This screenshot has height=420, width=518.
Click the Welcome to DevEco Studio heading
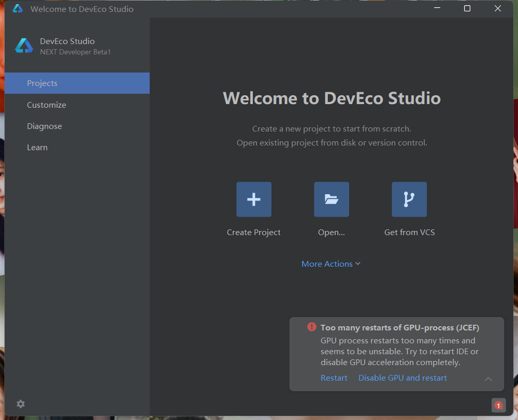coord(332,98)
